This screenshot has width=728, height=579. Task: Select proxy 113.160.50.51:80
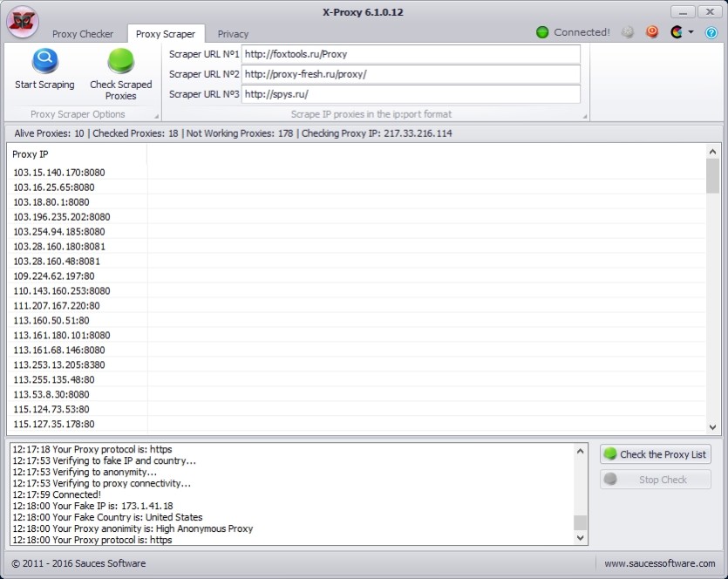(51, 320)
